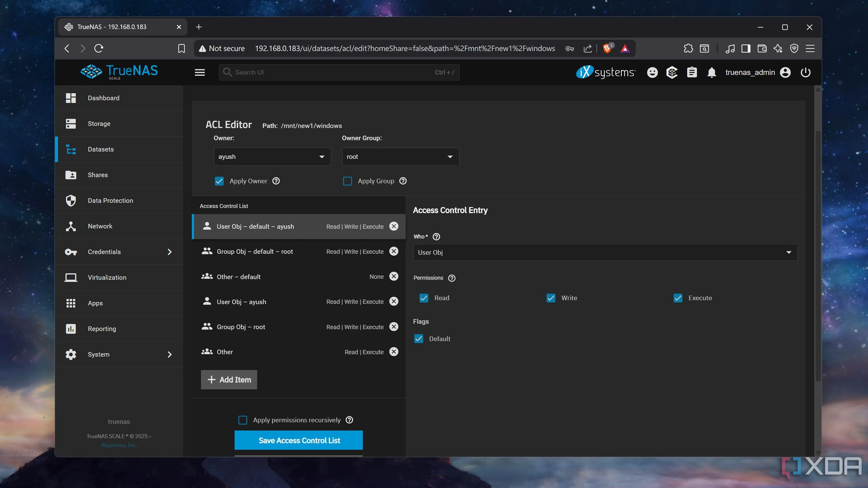Remove the Other Read | Execute entry
Viewport: 868px width, 488px height.
394,352
